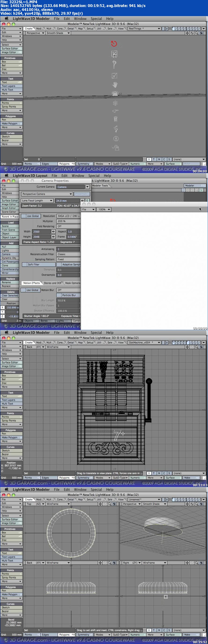The width and height of the screenshot is (208, 644).
Task: Toggle the W weight-map button in the Unnamed window
Action: [x=149, y=630]
